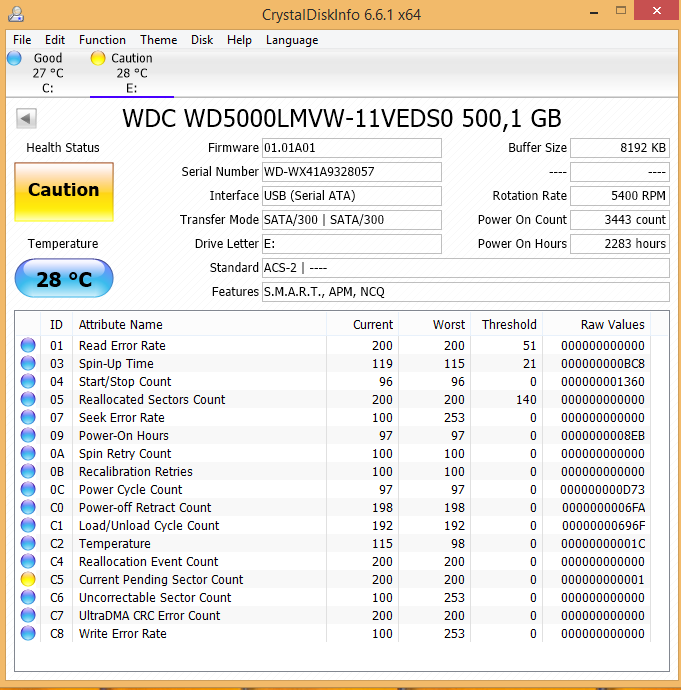Click the yellow Caution status orb for E:
Image resolution: width=681 pixels, height=690 pixels.
[98, 58]
